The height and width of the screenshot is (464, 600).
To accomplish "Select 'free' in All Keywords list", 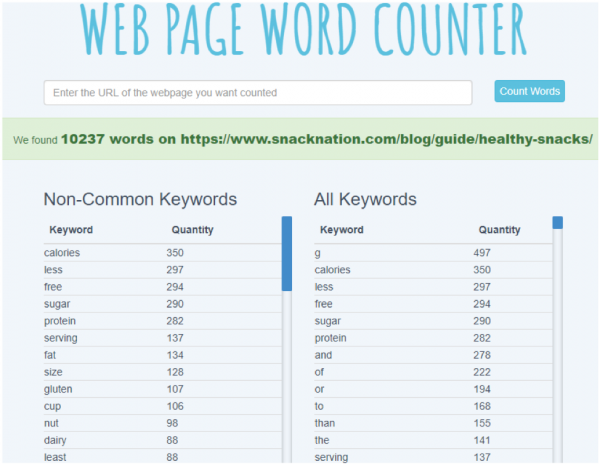I will (323, 304).
